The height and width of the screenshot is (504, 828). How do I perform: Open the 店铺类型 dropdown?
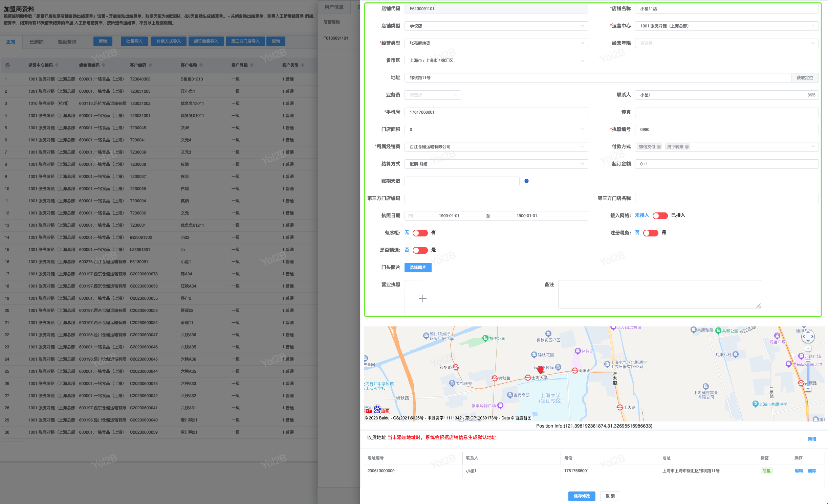coord(496,26)
